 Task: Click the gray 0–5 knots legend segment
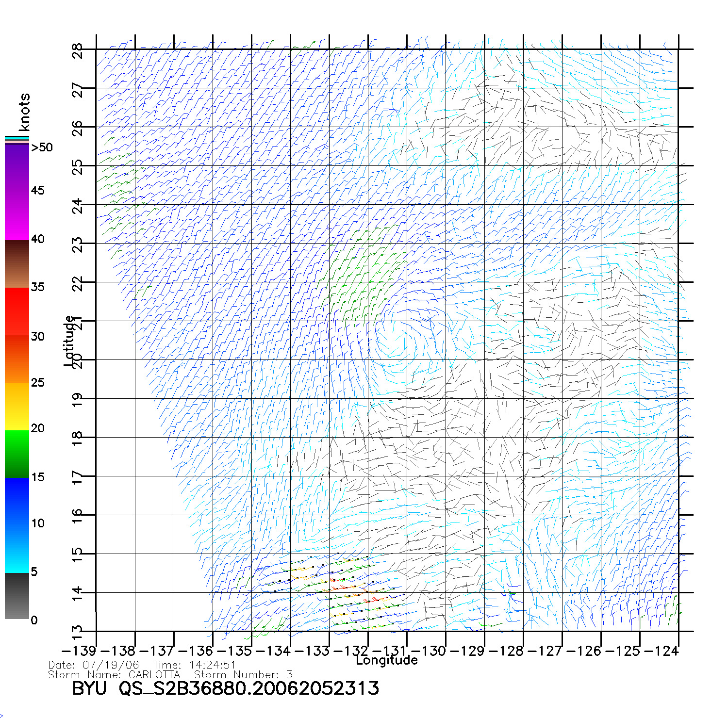[17, 596]
